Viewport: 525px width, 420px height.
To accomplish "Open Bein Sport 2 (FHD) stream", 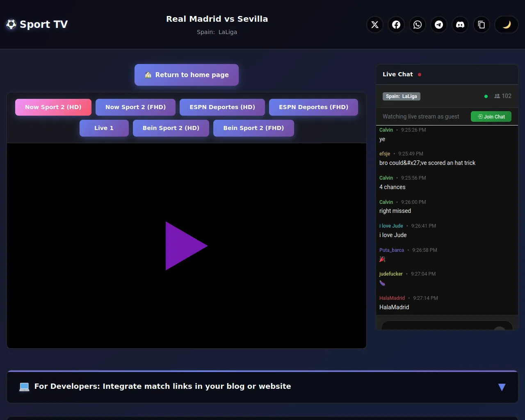I will (253, 128).
